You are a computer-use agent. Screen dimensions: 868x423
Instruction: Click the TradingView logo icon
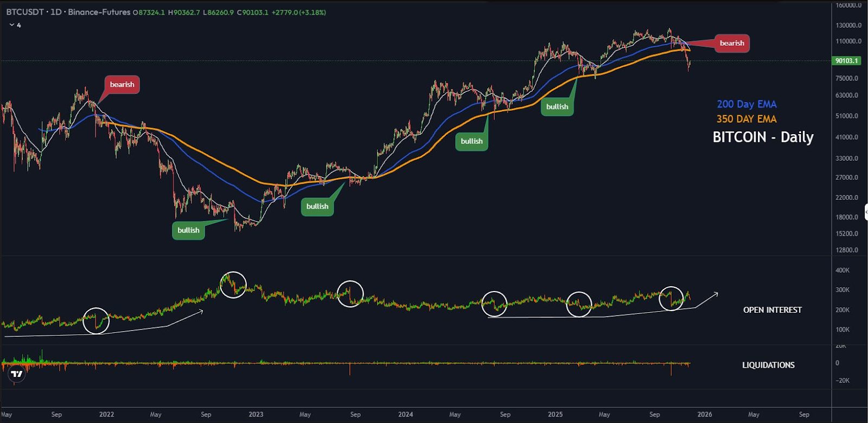tap(17, 374)
